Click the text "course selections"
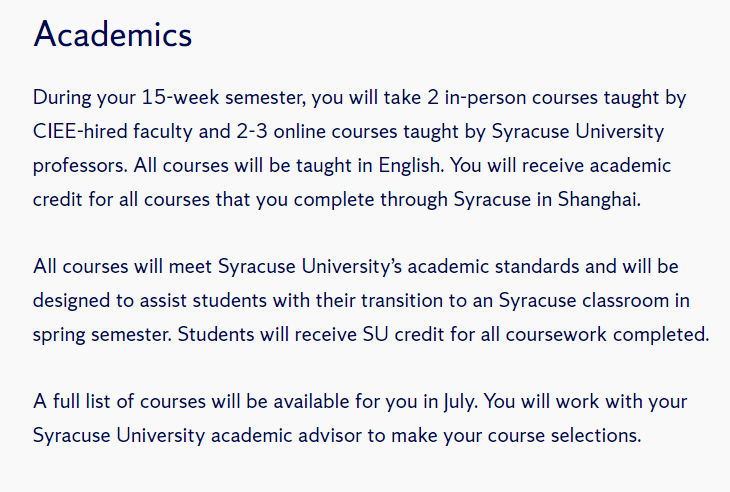Image resolution: width=730 pixels, height=492 pixels. (x=568, y=435)
